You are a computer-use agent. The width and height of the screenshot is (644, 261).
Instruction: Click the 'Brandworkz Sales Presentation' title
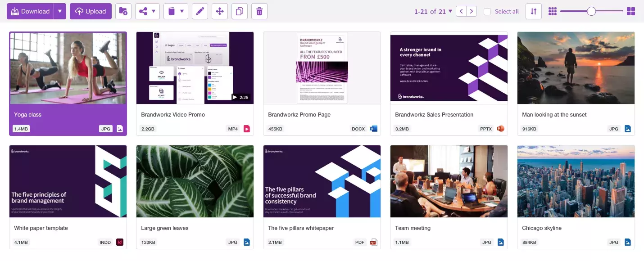[434, 115]
